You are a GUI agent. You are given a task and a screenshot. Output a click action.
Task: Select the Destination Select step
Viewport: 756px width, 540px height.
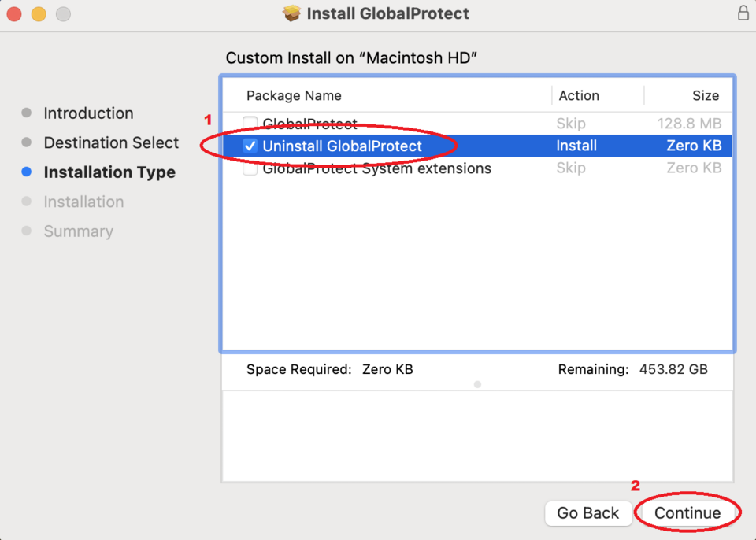pyautogui.click(x=111, y=142)
